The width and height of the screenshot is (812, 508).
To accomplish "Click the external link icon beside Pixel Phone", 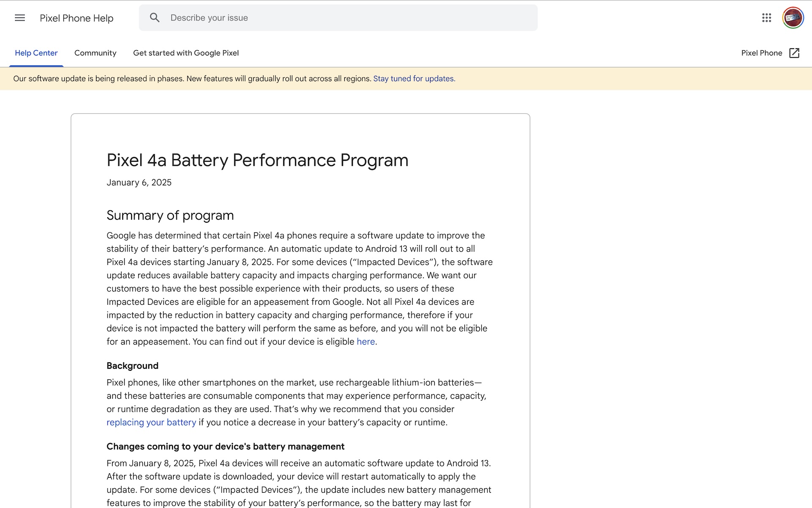I will 794,53.
